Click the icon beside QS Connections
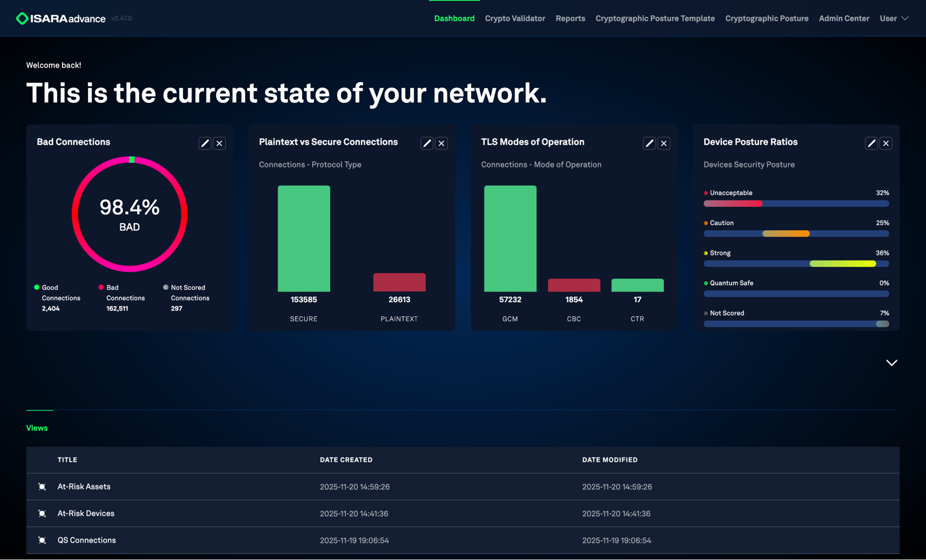This screenshot has height=560, width=926. (x=42, y=541)
